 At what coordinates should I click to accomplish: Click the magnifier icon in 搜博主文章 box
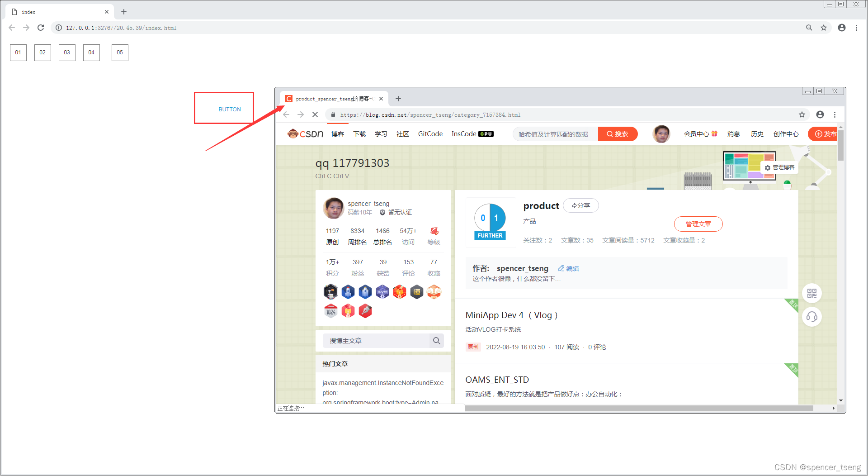coord(436,340)
